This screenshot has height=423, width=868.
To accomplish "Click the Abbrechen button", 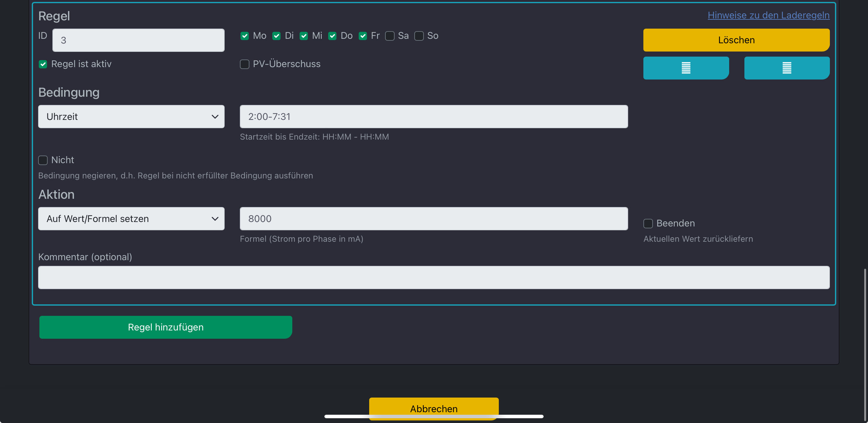I will 434,408.
